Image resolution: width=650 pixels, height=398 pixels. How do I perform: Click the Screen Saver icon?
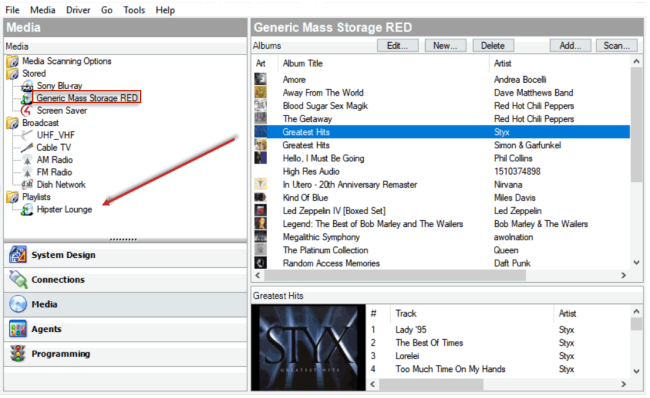point(27,111)
